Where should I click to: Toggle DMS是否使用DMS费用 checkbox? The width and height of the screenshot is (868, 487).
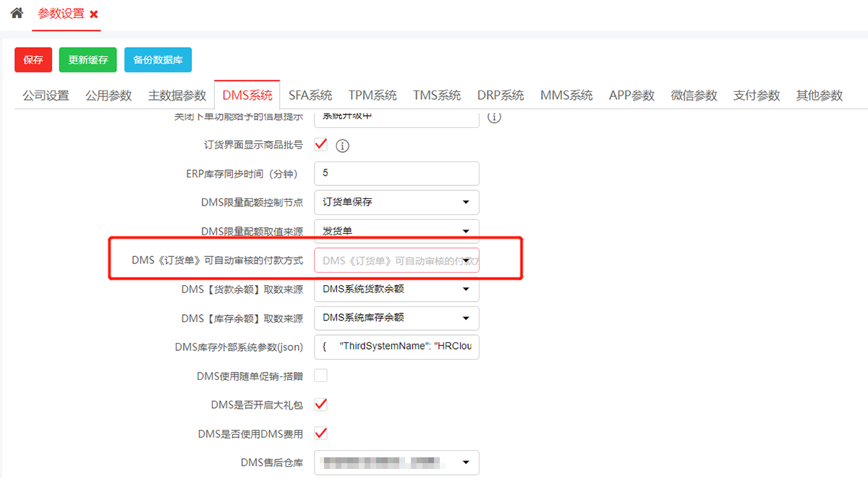(x=321, y=433)
